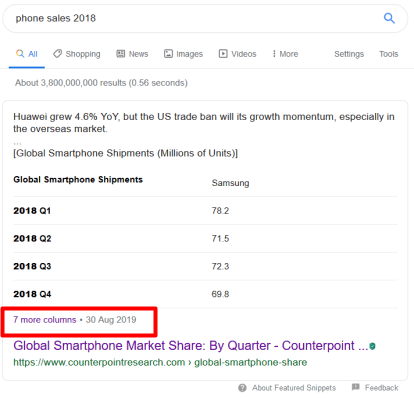Open the Shopping tab
This screenshot has height=398, width=414.
tap(77, 54)
